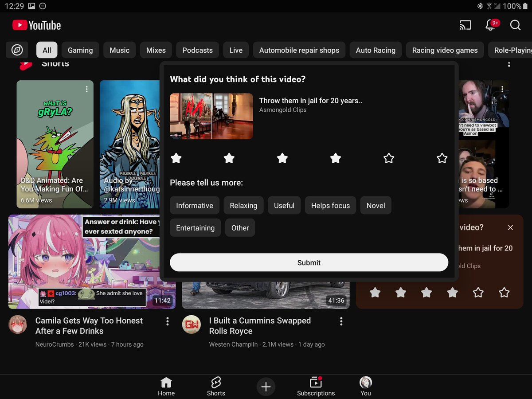Toggle the Relaxing feedback chip
Screen dimensions: 532x399
coord(243,205)
